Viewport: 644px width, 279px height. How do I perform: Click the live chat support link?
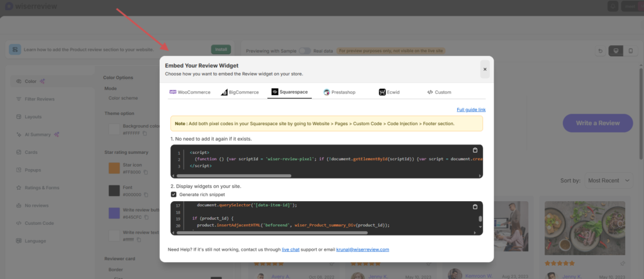point(291,249)
